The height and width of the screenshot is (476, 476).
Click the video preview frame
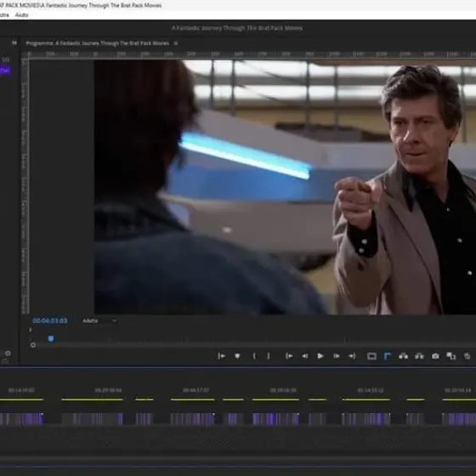point(285,187)
